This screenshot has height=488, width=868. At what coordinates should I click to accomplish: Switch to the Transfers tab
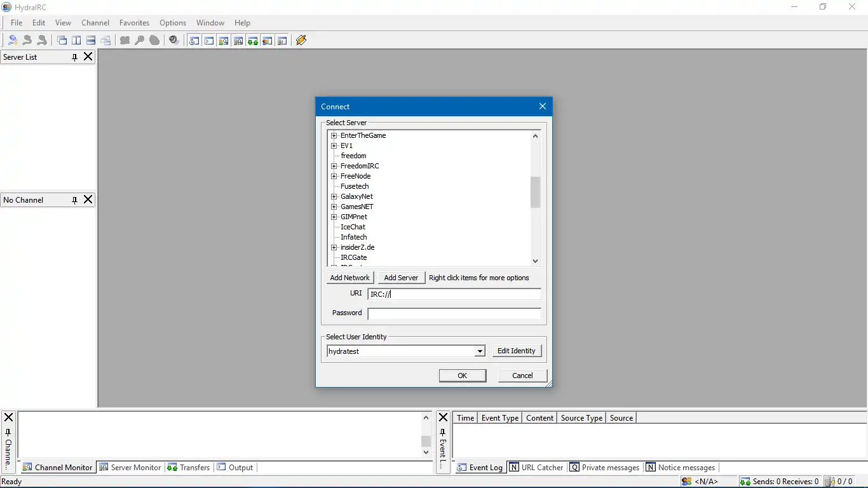pos(189,467)
